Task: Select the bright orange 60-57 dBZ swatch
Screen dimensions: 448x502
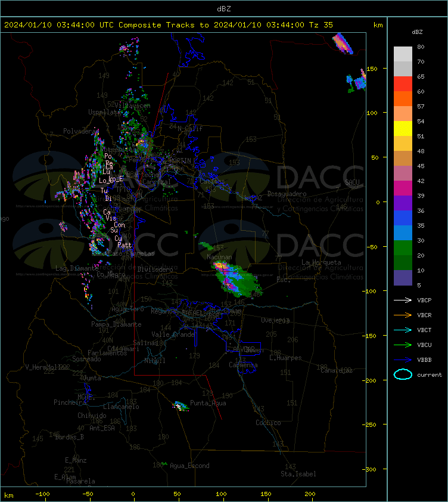Action: [403, 99]
